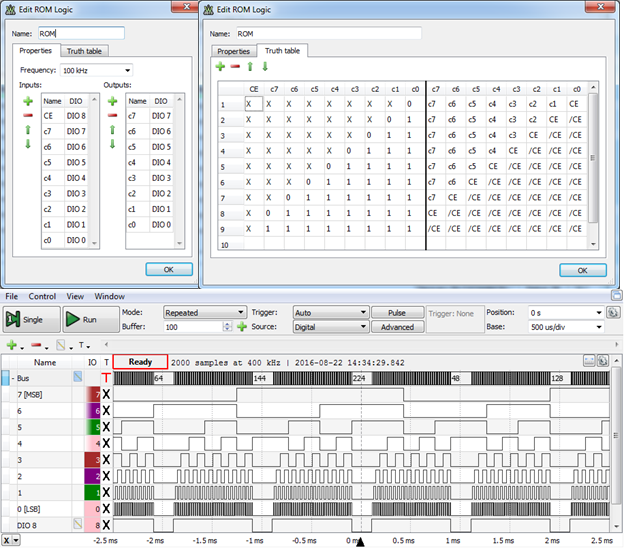Viewport: 624px width, 548px height.
Task: Collapse the Bus signal group
Action: tap(13, 378)
